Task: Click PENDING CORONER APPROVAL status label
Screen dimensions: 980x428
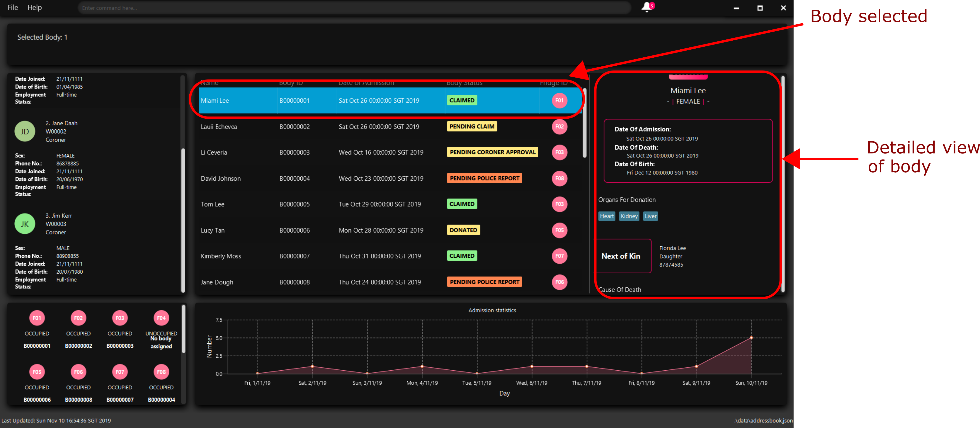Action: [x=492, y=152]
